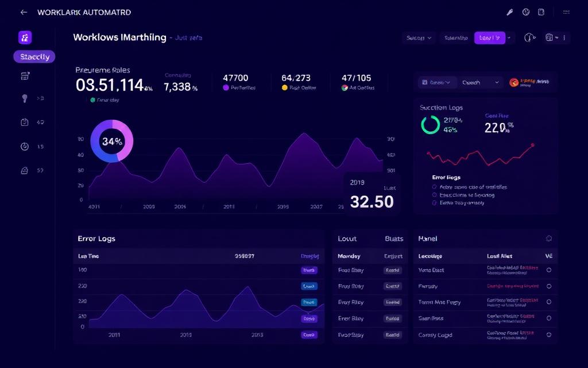This screenshot has width=588, height=368.
Task: Go back using the top-left arrow
Action: (x=24, y=13)
